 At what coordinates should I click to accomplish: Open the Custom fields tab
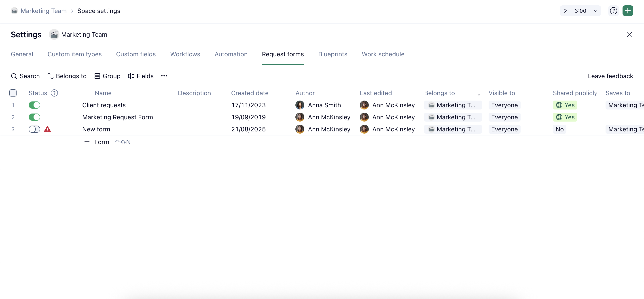[x=136, y=54]
